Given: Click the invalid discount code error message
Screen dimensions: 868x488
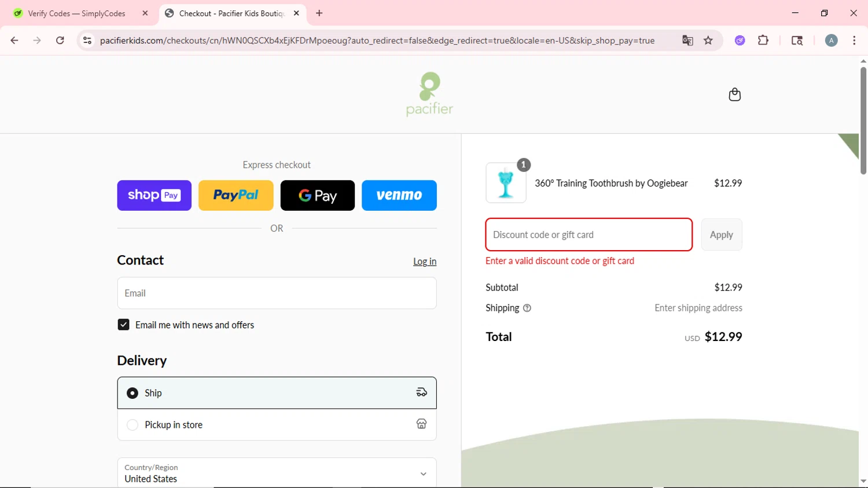Looking at the screenshot, I should [x=560, y=261].
